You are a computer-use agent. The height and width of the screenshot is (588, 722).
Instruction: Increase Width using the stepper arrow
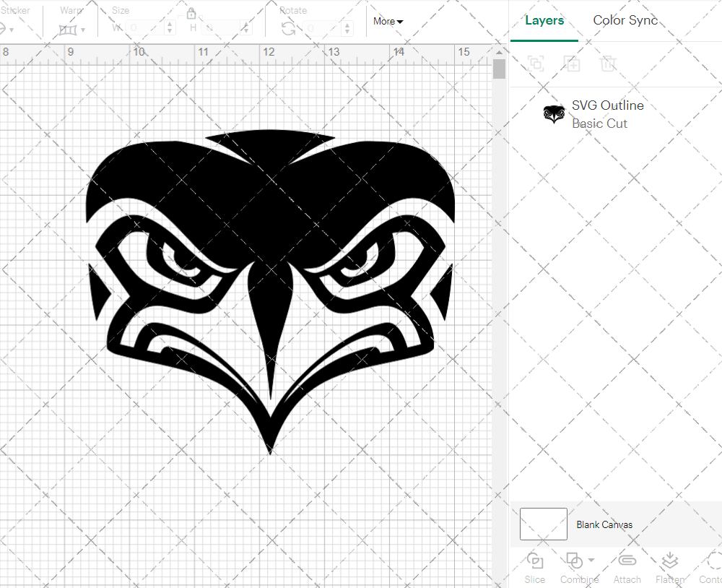(x=170, y=24)
